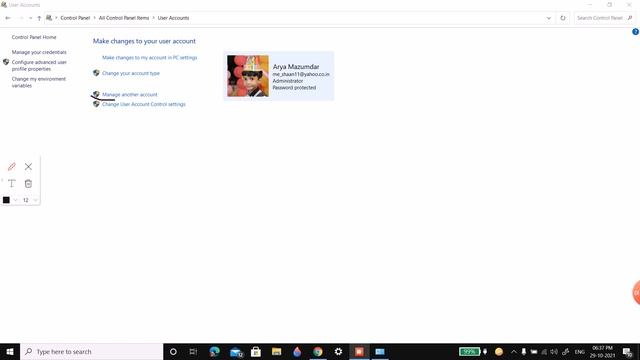Open Microsoft Store from the taskbar
The height and width of the screenshot is (360, 640).
click(x=256, y=351)
